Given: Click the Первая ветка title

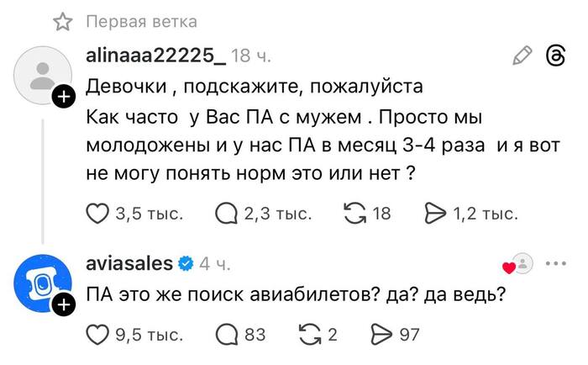Looking at the screenshot, I should 141,21.
